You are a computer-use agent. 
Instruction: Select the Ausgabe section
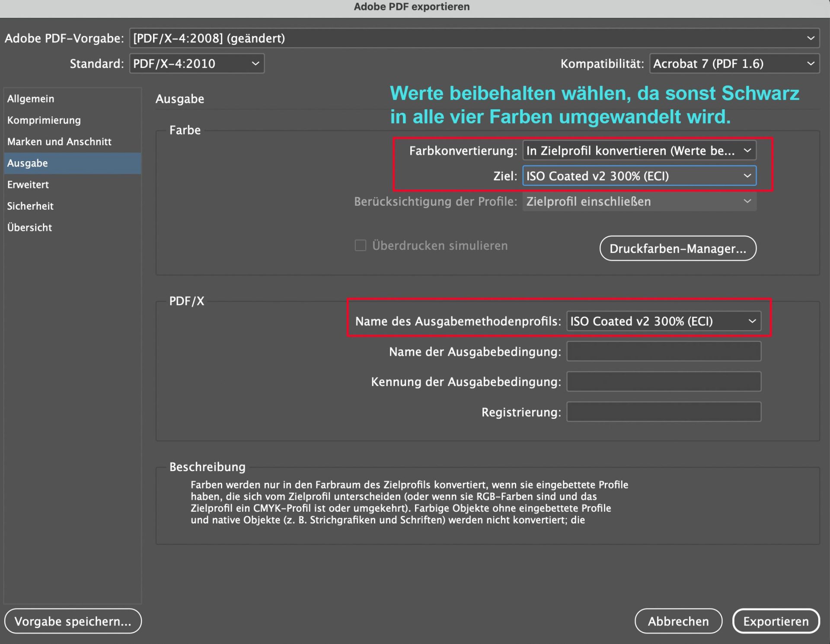[73, 163]
